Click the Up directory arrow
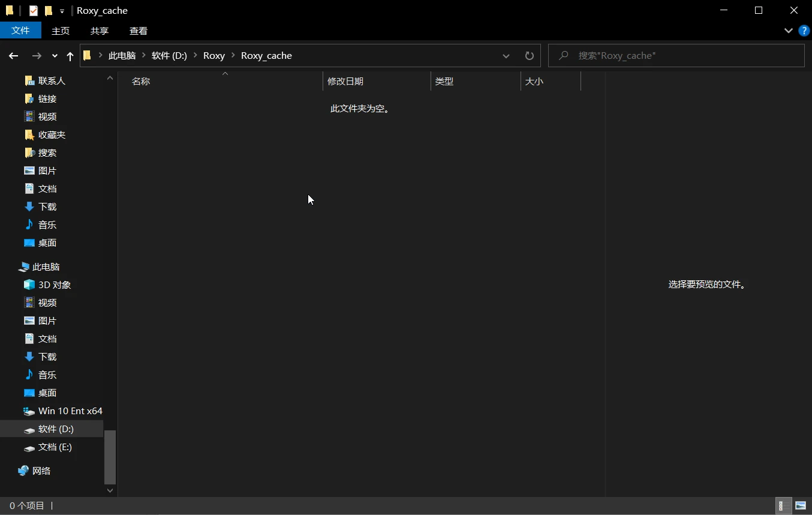Screen dimensions: 812x515 (70, 56)
